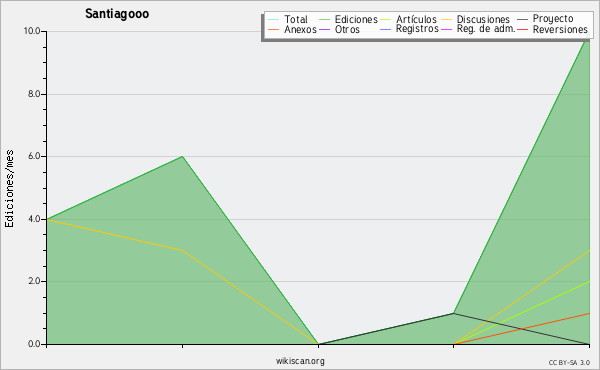Click the CC BY-SA 3.0 license text
This screenshot has height=370, width=600.
point(569,363)
